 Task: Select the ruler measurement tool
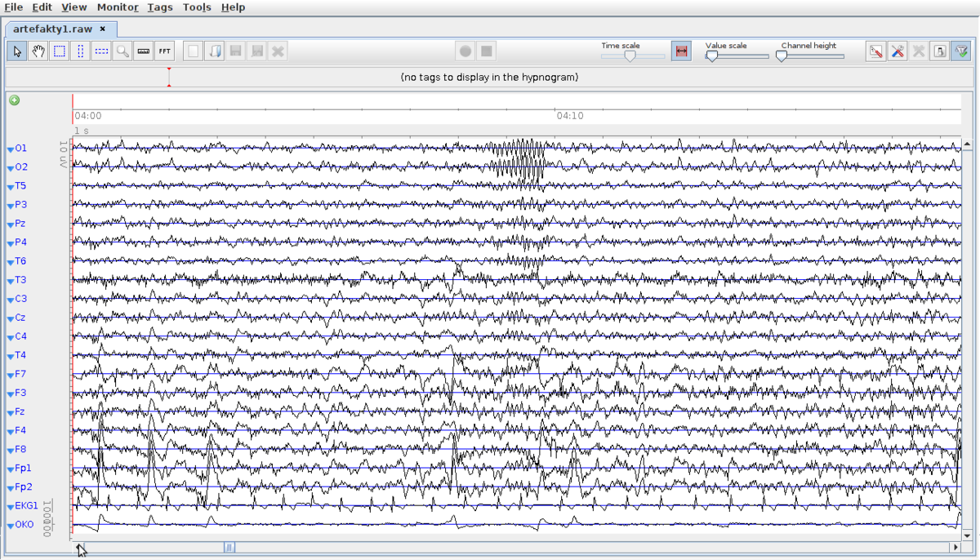[143, 51]
